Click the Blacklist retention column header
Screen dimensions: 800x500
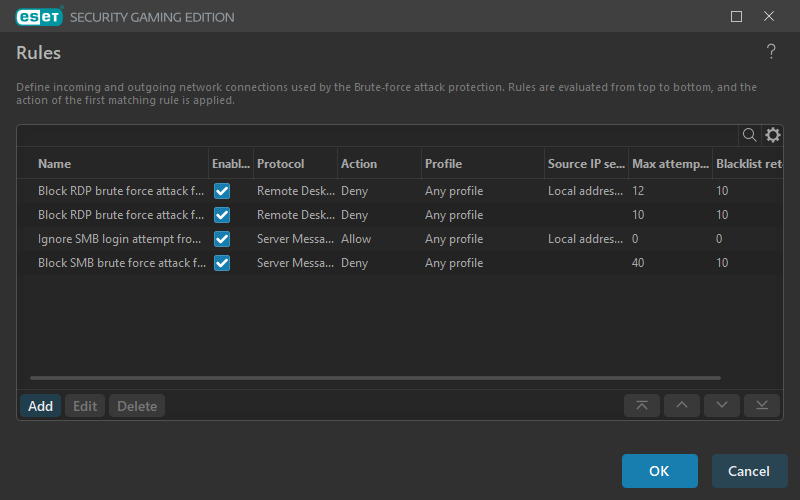(748, 164)
